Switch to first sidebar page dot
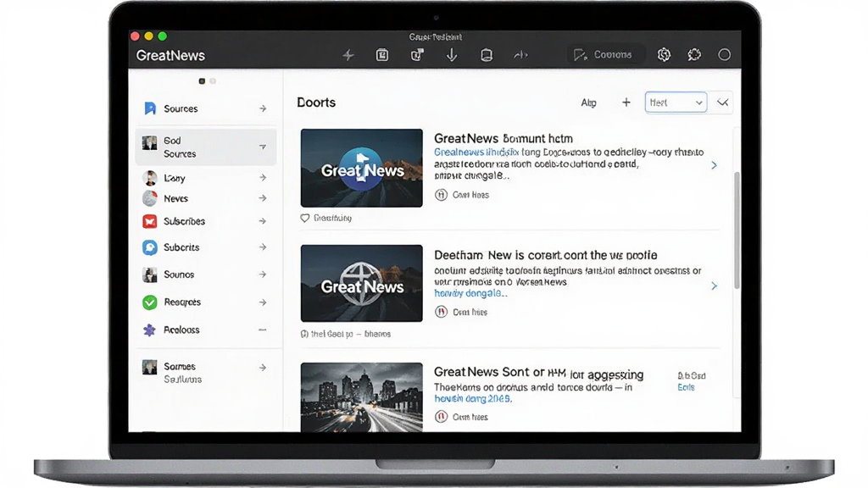Viewport: 868px width, 488px height. coord(202,81)
